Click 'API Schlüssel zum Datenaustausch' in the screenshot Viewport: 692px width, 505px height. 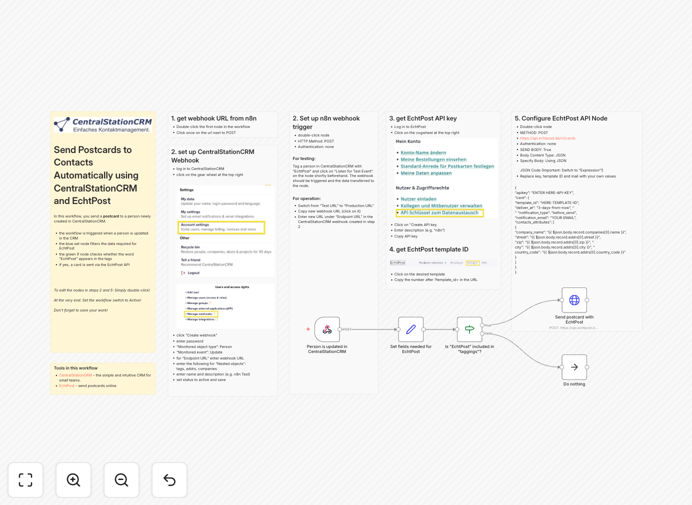pyautogui.click(x=440, y=213)
